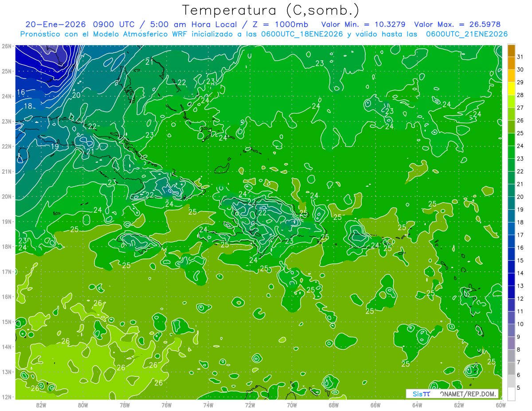
Task: Click valid-until time '0600UTC_21ENE2026'
Action: 466,34
